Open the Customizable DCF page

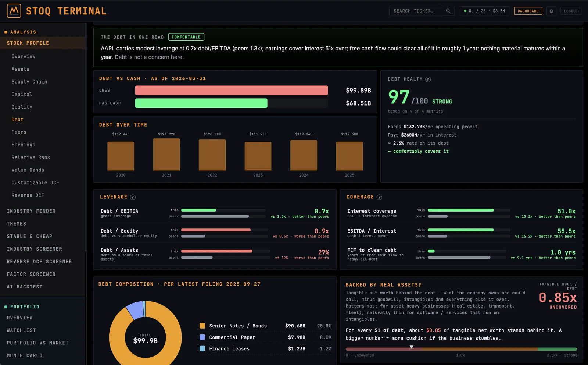(35, 183)
